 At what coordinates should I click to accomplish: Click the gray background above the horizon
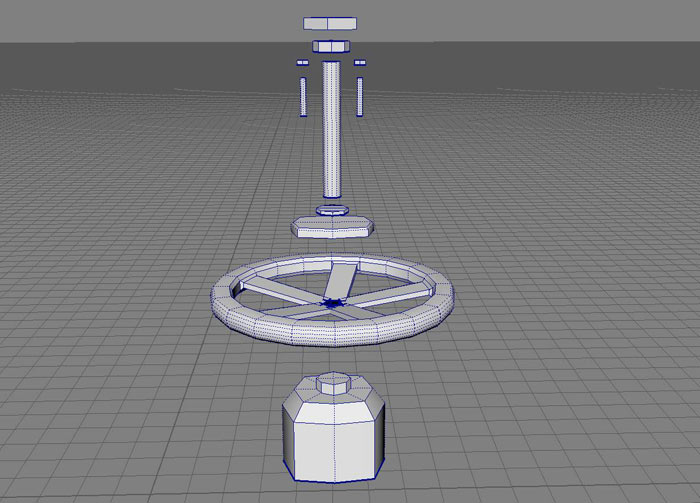(550, 20)
